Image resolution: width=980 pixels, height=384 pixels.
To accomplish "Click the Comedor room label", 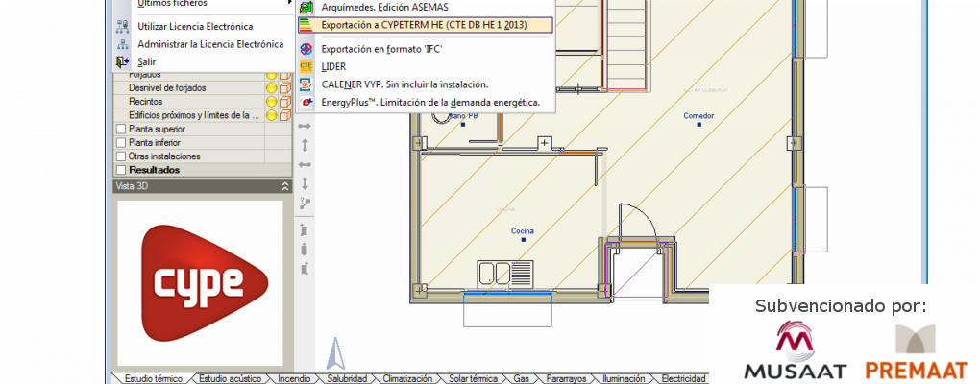I will [x=698, y=116].
